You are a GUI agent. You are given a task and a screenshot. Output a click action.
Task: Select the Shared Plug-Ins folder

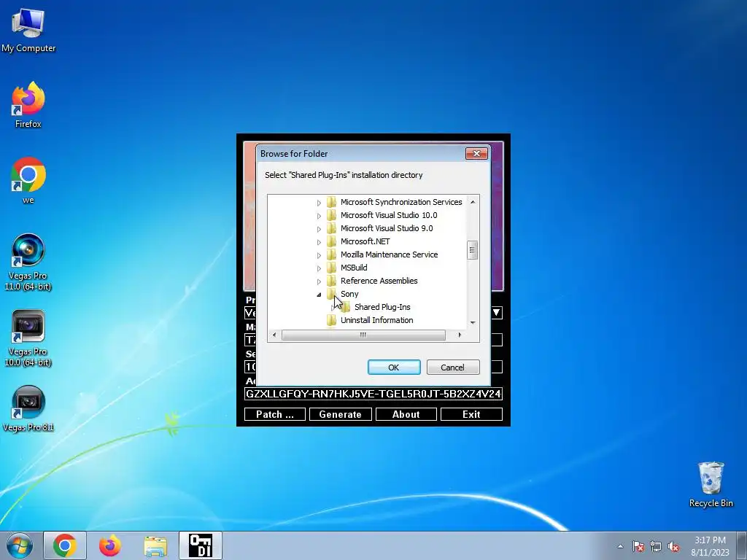382,307
